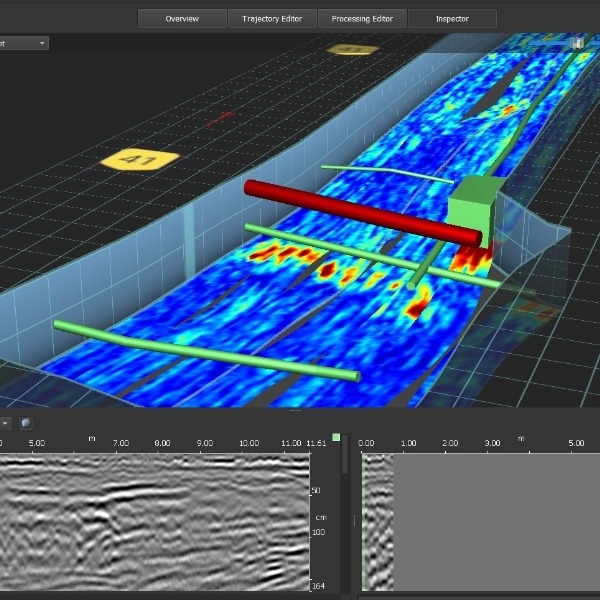Image resolution: width=600 pixels, height=600 pixels.
Task: Select the long green pipe in the foreground
Action: tap(205, 351)
